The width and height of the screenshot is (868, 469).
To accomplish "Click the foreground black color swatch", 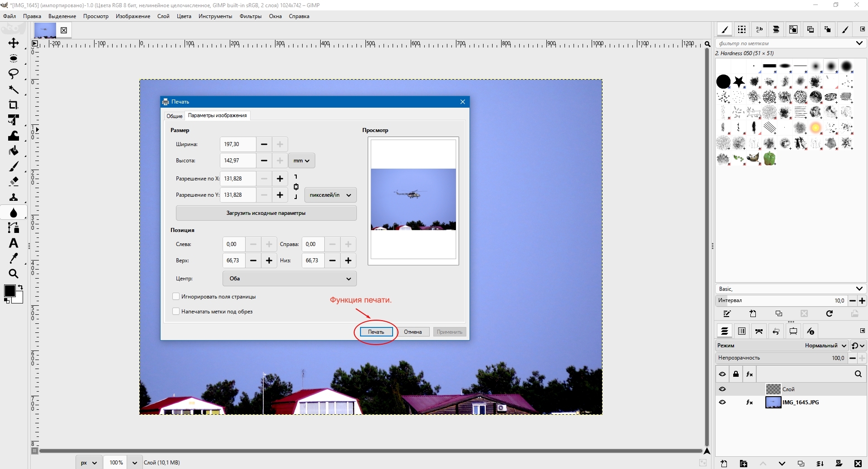I will click(9, 291).
